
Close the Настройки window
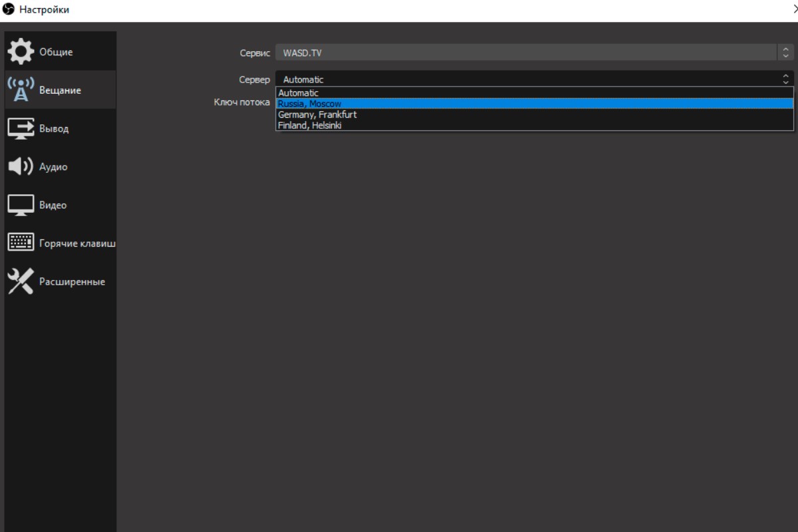click(794, 10)
